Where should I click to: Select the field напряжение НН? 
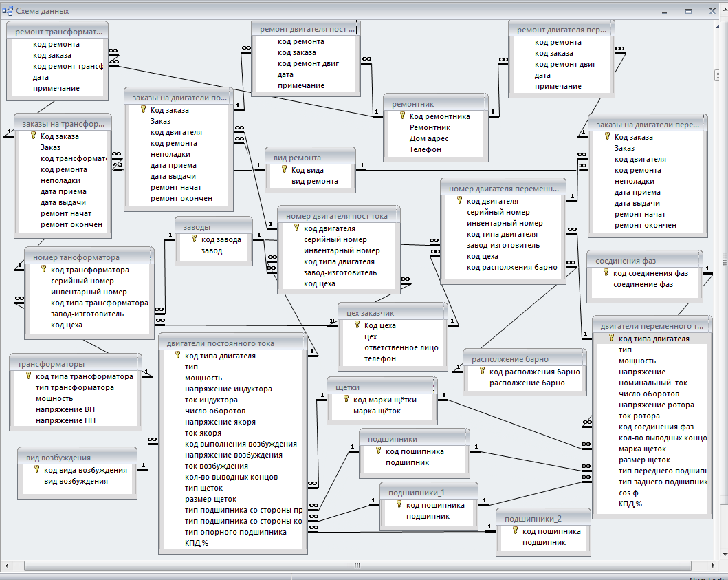(x=65, y=420)
